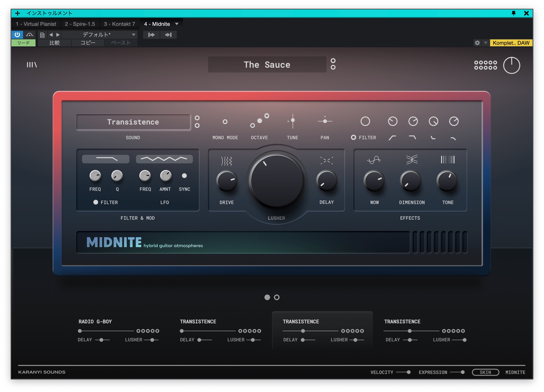Image resolution: width=544 pixels, height=392 pixels.
Task: Click the dimension effect icon
Action: pos(412,160)
